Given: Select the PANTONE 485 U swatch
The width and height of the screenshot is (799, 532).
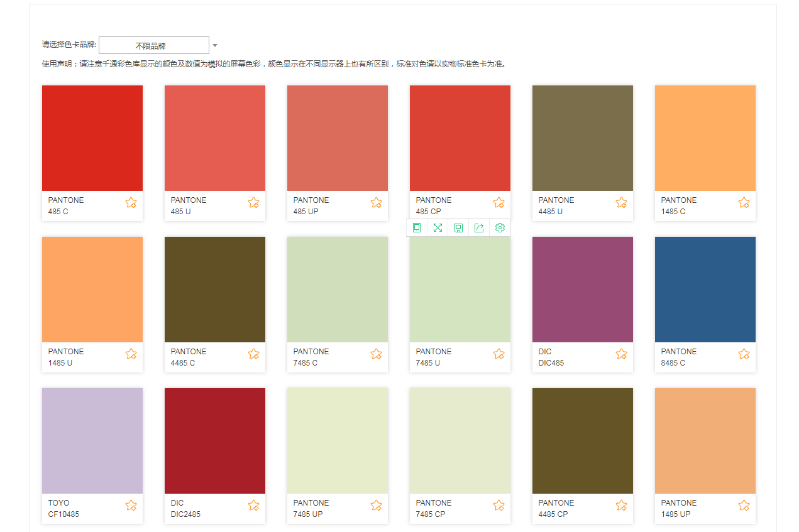Looking at the screenshot, I should pos(215,138).
